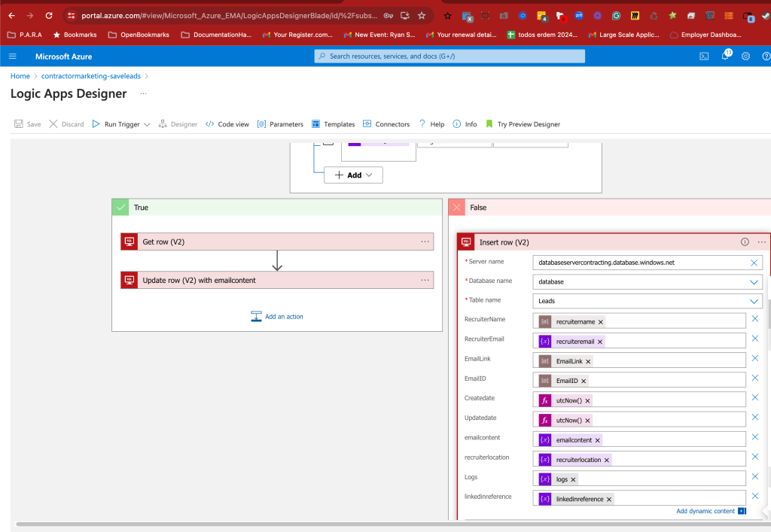Delete the linkedinreference field row
The image size is (771, 532).
pyautogui.click(x=754, y=496)
